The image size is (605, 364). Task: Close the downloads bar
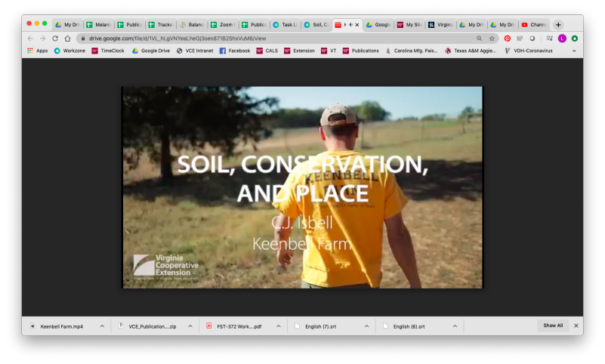pos(576,325)
